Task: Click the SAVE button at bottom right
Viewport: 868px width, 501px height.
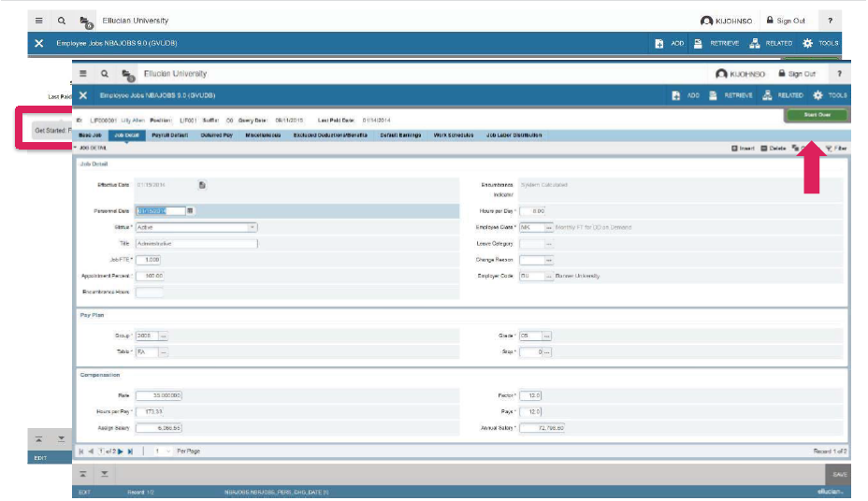Action: [839, 474]
